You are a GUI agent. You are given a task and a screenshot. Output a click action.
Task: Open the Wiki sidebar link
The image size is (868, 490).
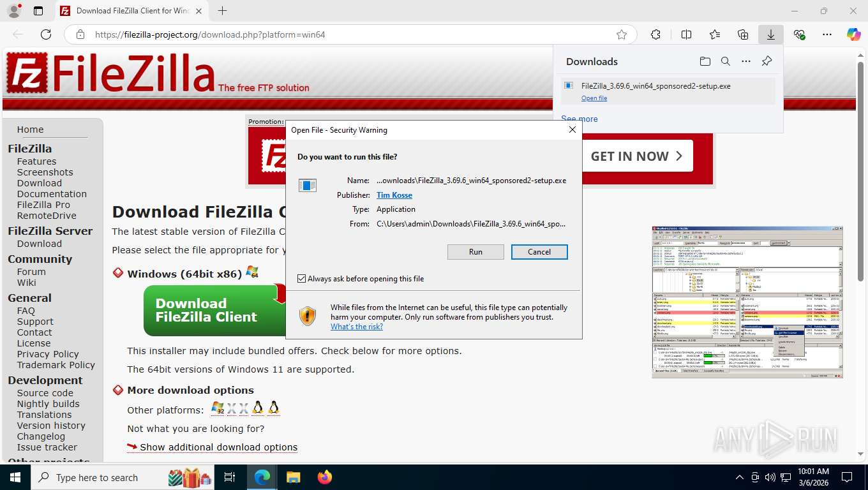coord(26,283)
